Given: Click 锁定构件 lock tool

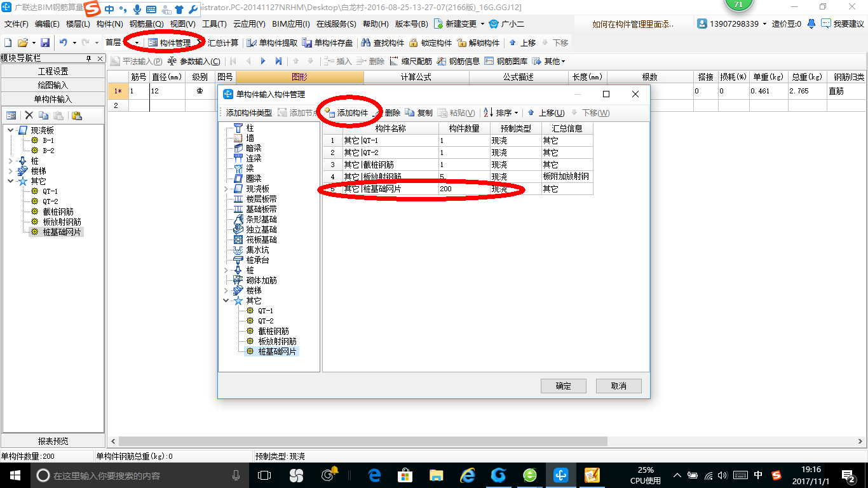Looking at the screenshot, I should (430, 43).
